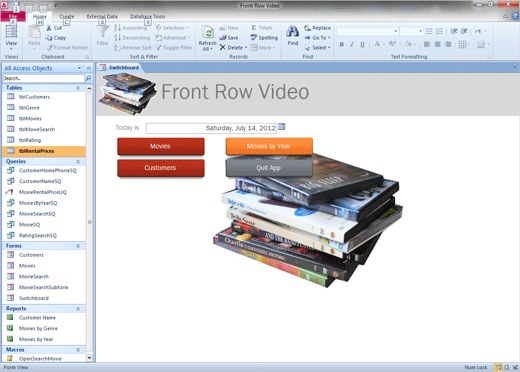Open the date picker calendar icon
The width and height of the screenshot is (520, 372).
tap(282, 127)
